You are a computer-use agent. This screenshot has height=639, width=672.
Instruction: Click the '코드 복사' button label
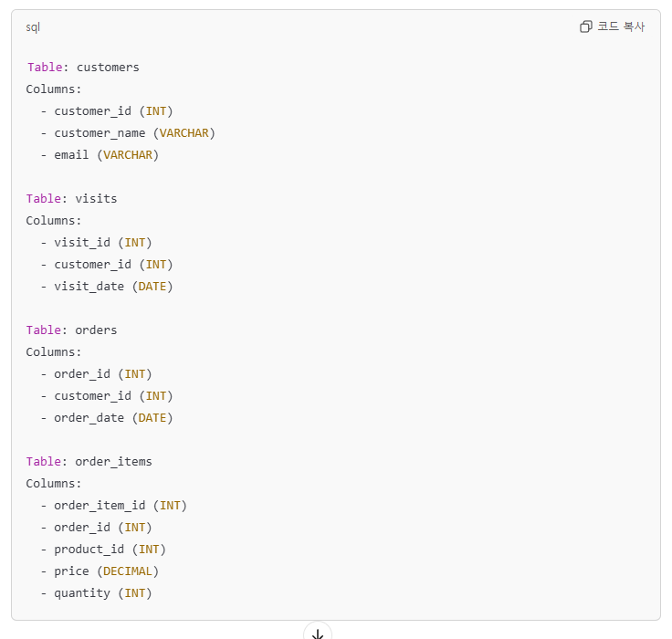click(621, 26)
